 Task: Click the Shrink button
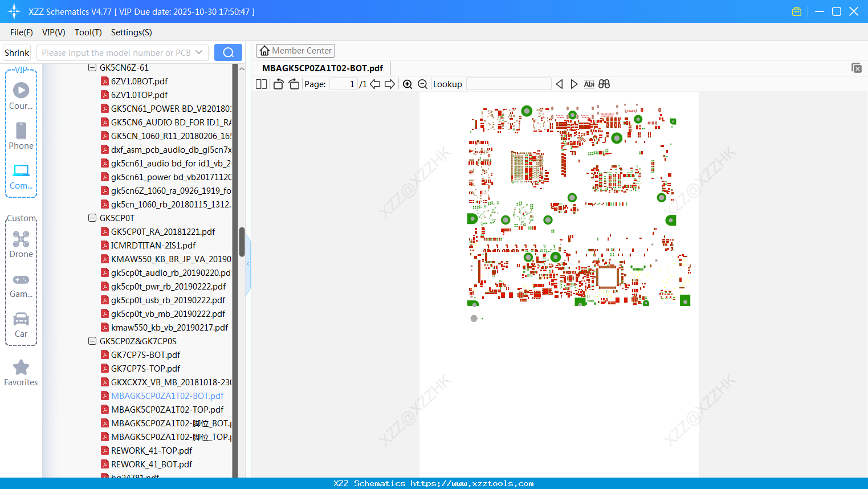[17, 52]
